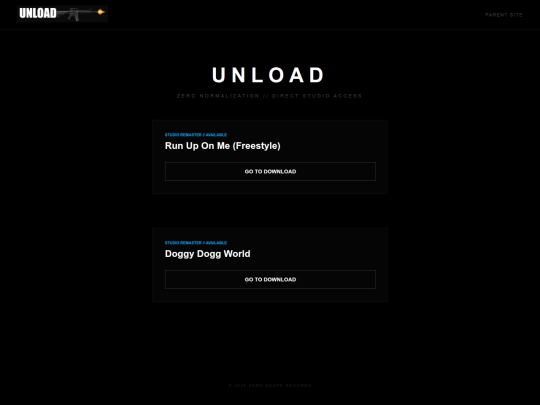This screenshot has height=405, width=540.
Task: Click the Zero Normalization tagline text
Action: [x=269, y=96]
